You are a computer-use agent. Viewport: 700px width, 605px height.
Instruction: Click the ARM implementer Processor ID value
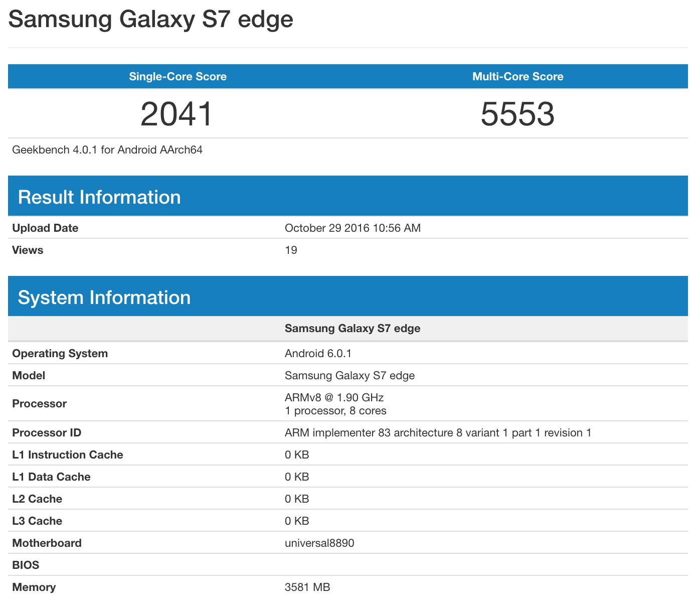click(x=438, y=433)
